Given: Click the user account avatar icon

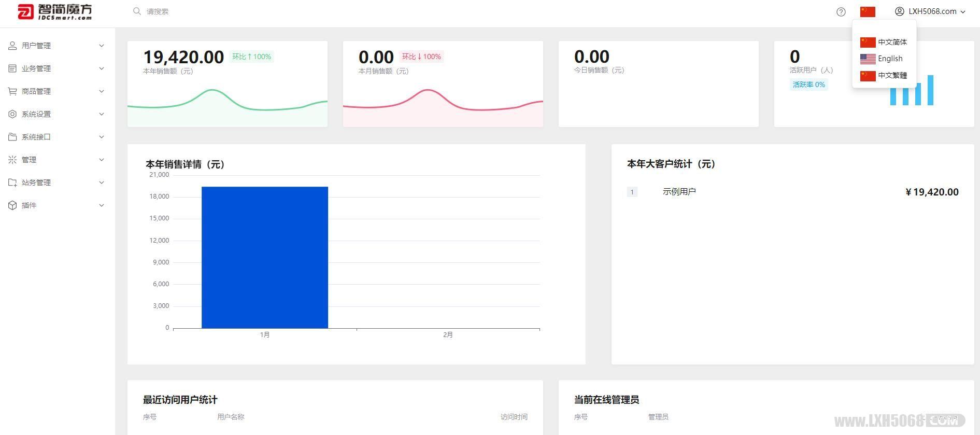Looking at the screenshot, I should pyautogui.click(x=900, y=11).
